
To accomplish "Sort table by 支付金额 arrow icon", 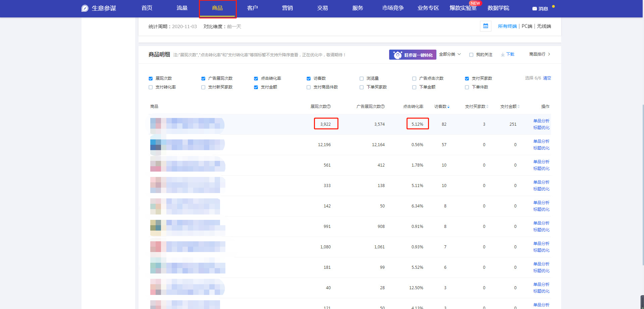I will click(x=519, y=107).
